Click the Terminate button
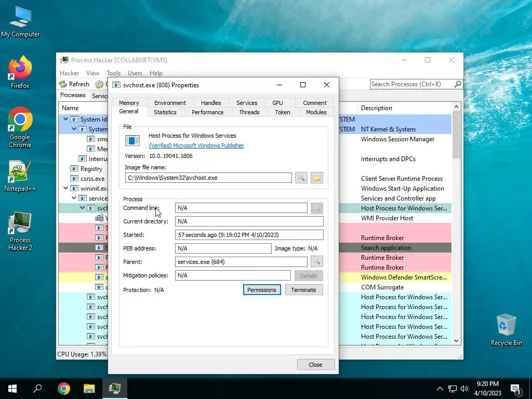This screenshot has height=399, width=532. pyautogui.click(x=303, y=290)
